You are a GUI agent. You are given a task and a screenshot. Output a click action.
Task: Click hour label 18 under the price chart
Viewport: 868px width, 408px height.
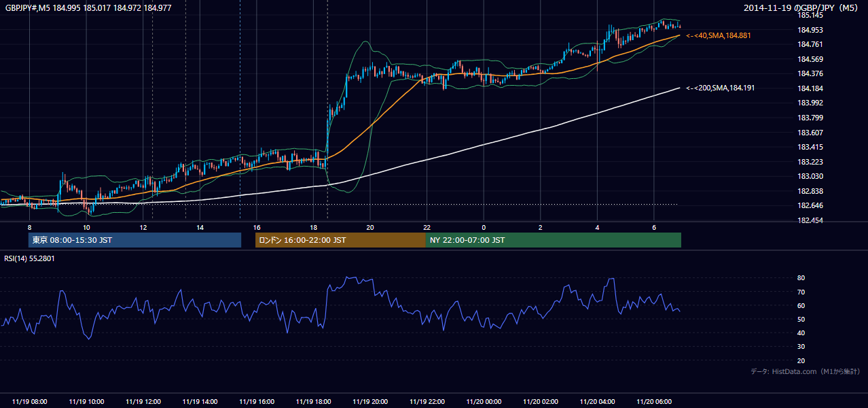313,227
